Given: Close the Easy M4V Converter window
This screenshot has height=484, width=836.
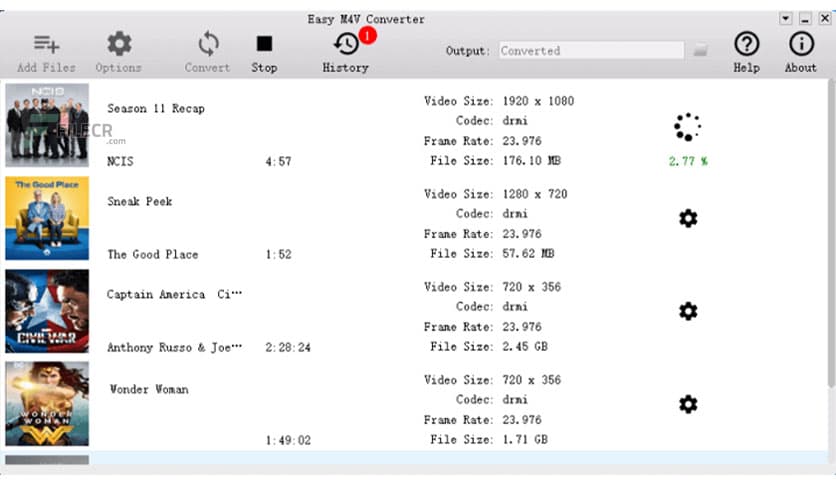Looking at the screenshot, I should coord(825,19).
